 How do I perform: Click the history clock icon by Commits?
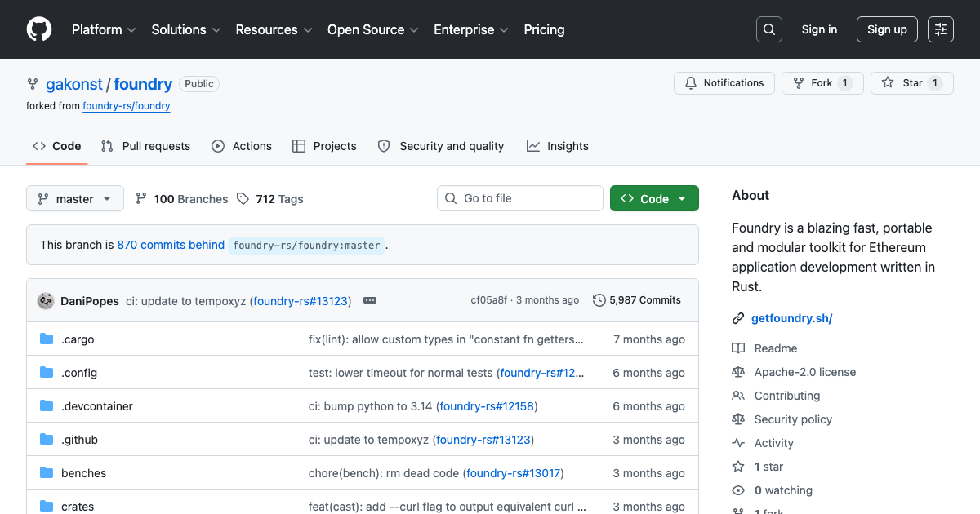599,300
